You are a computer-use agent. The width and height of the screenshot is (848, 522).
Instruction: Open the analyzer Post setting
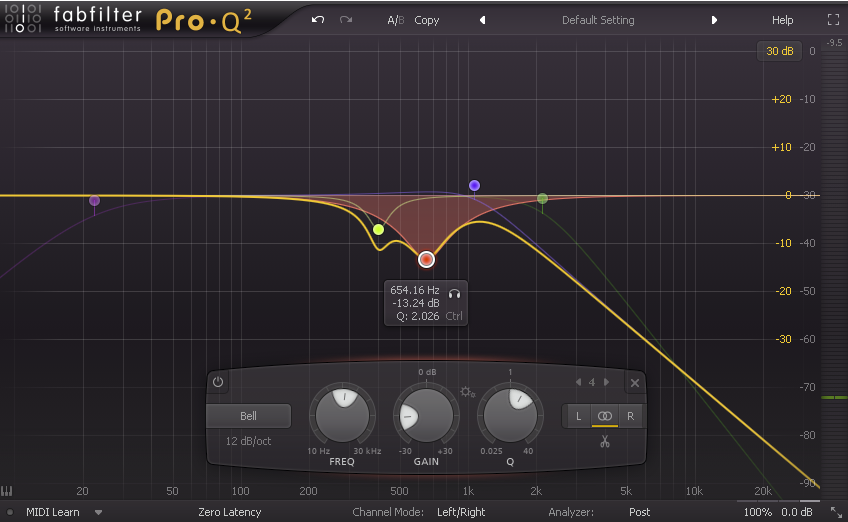[639, 512]
